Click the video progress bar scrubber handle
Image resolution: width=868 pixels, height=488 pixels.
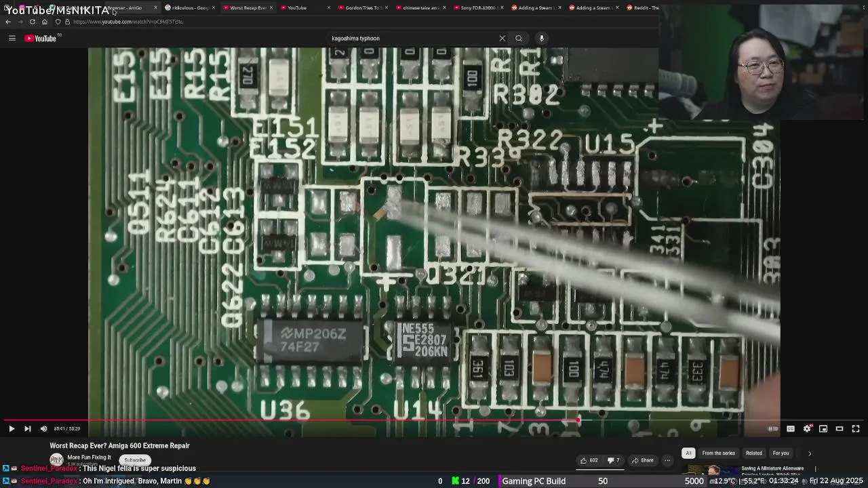click(578, 421)
